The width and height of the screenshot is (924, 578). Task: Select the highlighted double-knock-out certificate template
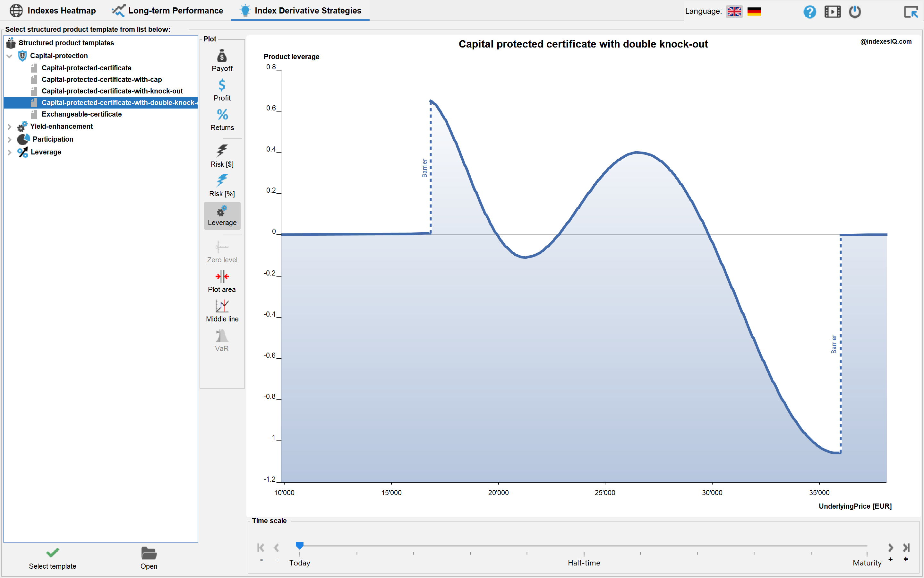[101, 102]
